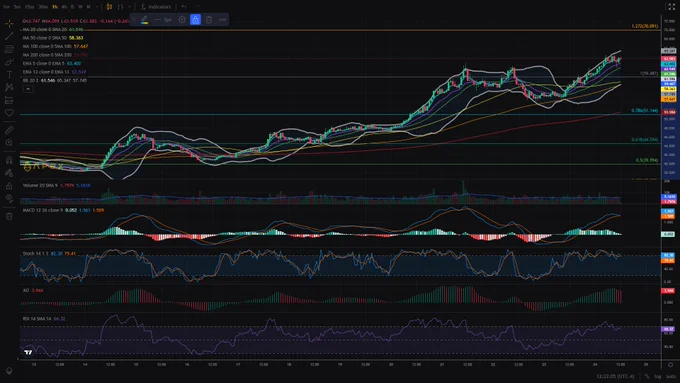Click the floating toolbar drag handle
680x383 pixels.
pos(134,20)
